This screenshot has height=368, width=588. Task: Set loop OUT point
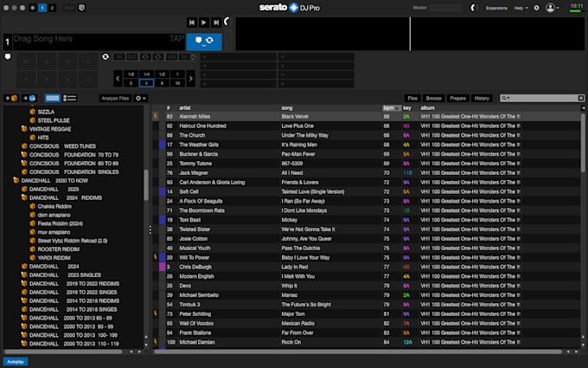point(132,57)
